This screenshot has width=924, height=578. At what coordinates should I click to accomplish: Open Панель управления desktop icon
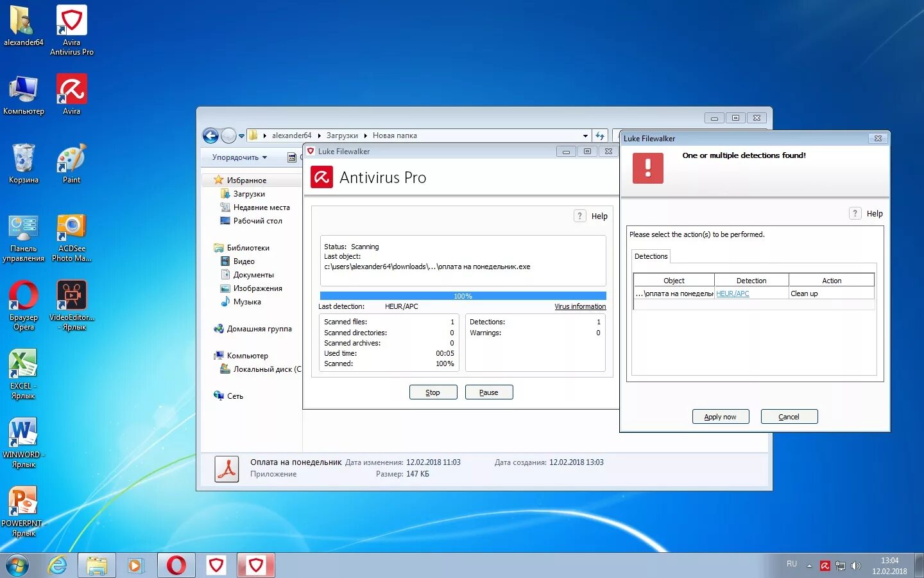click(24, 237)
